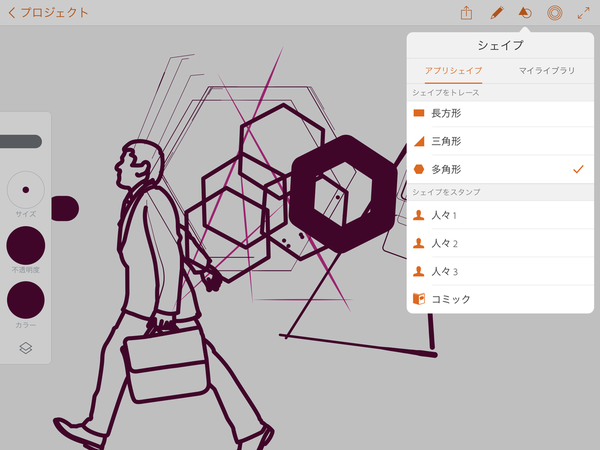The height and width of the screenshot is (450, 600).
Task: Select 人々 3 stamp shape
Action: 500,271
